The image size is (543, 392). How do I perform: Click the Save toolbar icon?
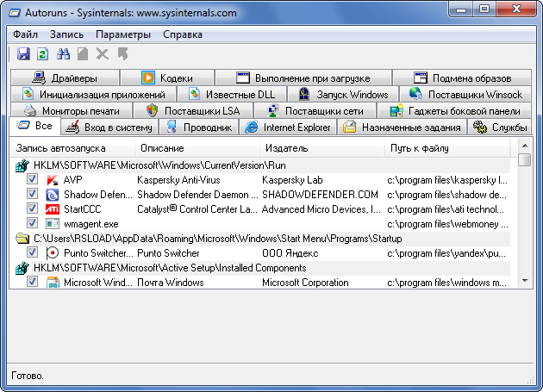23,54
